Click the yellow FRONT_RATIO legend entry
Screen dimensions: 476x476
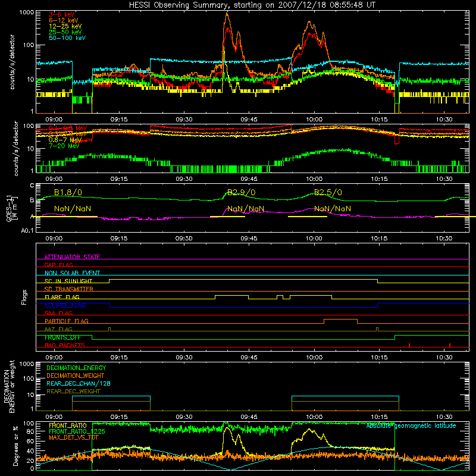(x=68, y=425)
